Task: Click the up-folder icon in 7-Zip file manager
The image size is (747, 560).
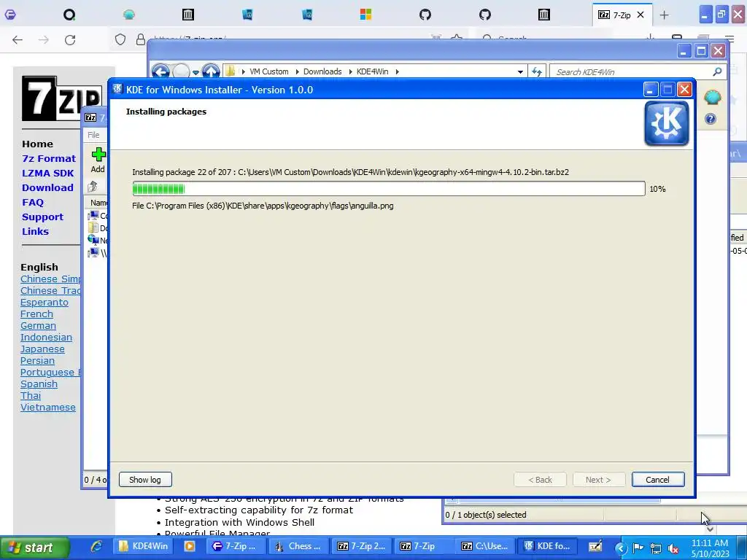Action: tap(93, 187)
